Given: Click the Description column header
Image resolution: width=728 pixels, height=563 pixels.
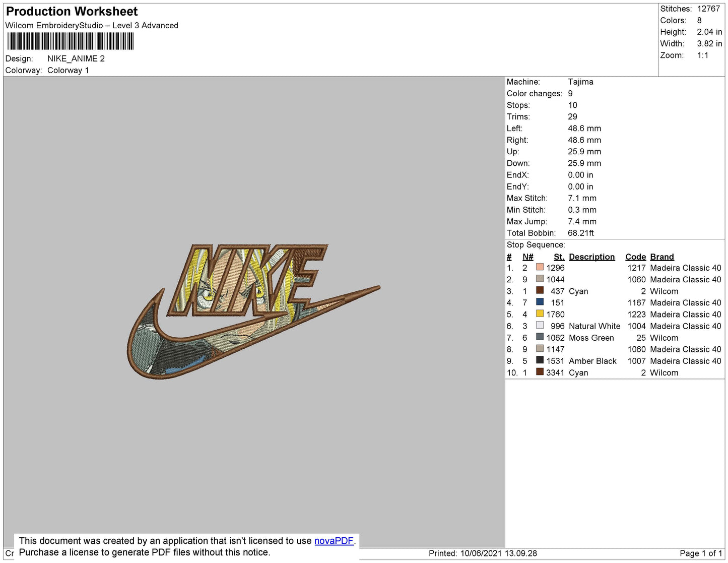Looking at the screenshot, I should click(x=591, y=257).
